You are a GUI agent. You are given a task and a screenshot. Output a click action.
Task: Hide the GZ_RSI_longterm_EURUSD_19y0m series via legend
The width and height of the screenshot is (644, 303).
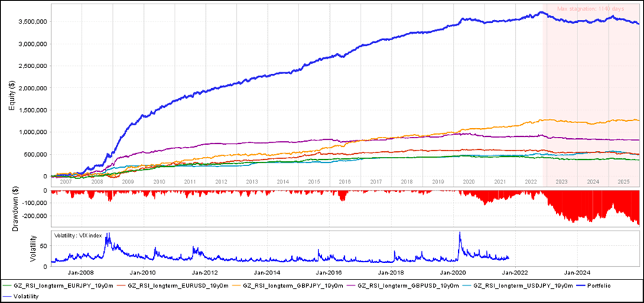coord(177,285)
